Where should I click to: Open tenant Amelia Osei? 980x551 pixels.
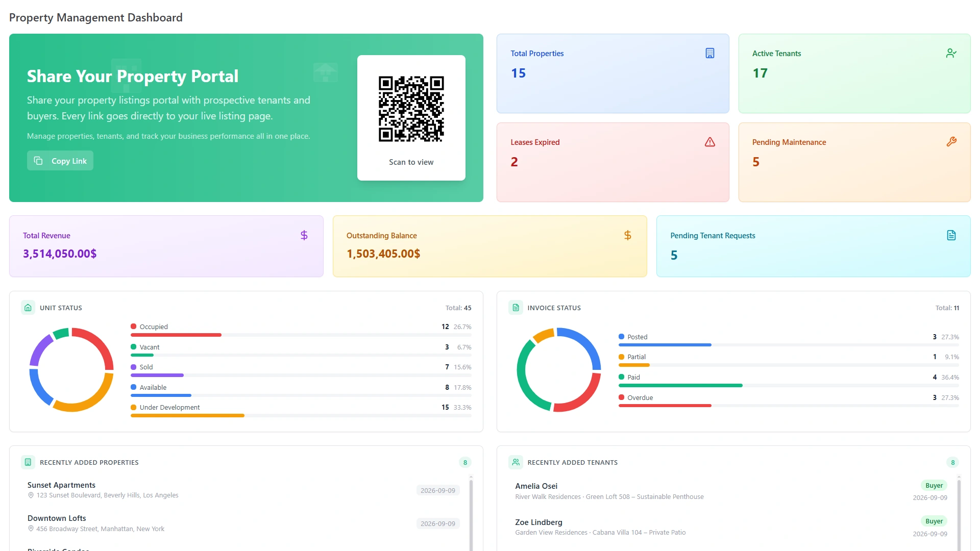[x=731, y=491]
